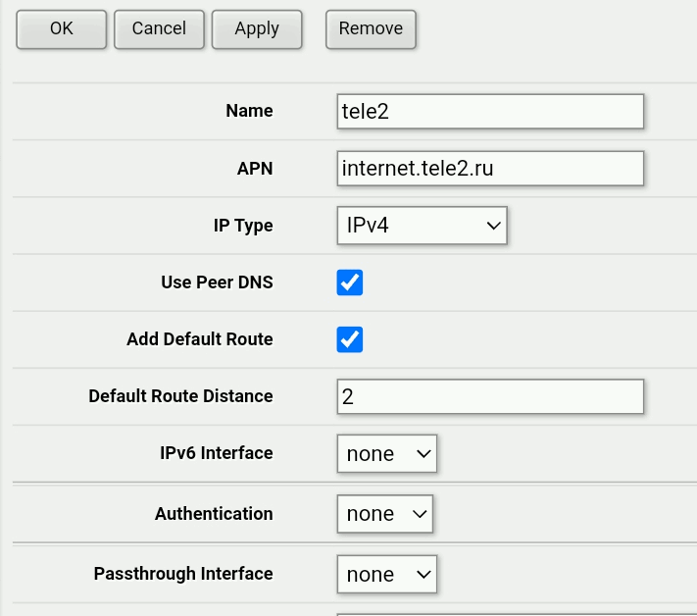The image size is (697, 616).
Task: Click the IPv6 Interface label text
Action: (217, 454)
